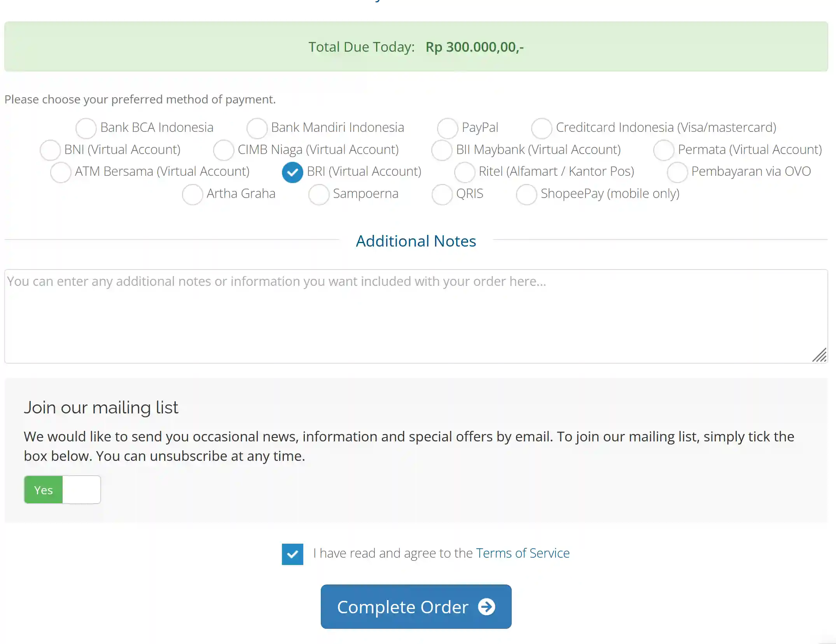Choose Bank Mandiri Indonesia radio button
This screenshot has height=644, width=836.
click(x=257, y=128)
